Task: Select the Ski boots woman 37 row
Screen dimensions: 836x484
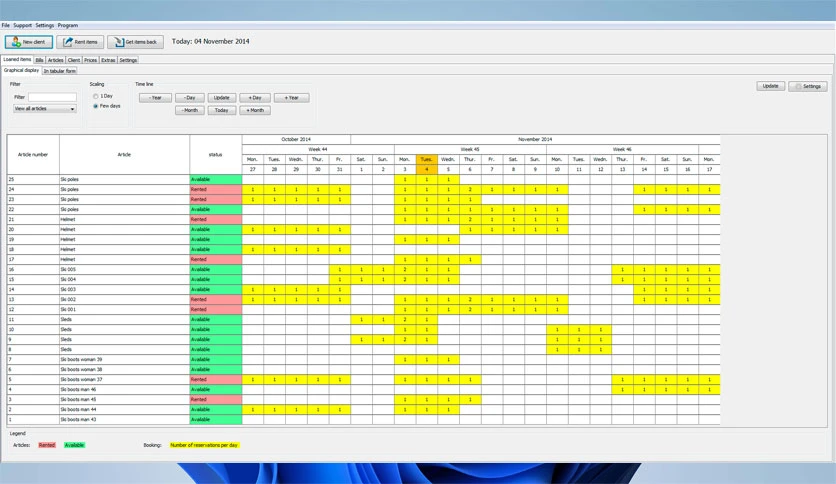Action: (364, 380)
